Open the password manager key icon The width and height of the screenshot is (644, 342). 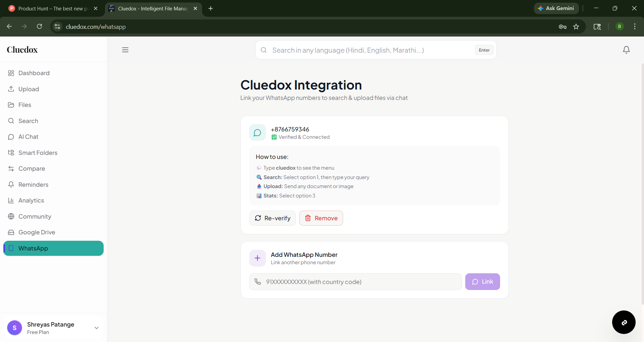coord(562,26)
